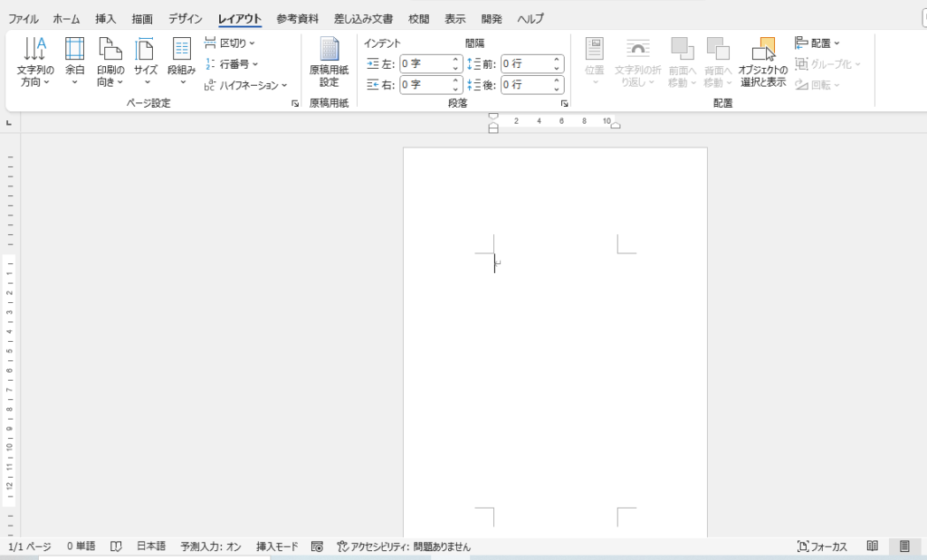The height and width of the screenshot is (560, 927).
Task: Click the 日本語 language status
Action: (x=151, y=546)
